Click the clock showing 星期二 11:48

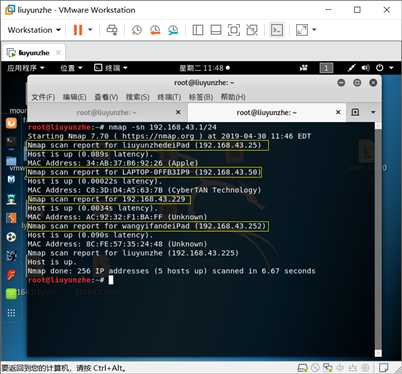point(204,68)
